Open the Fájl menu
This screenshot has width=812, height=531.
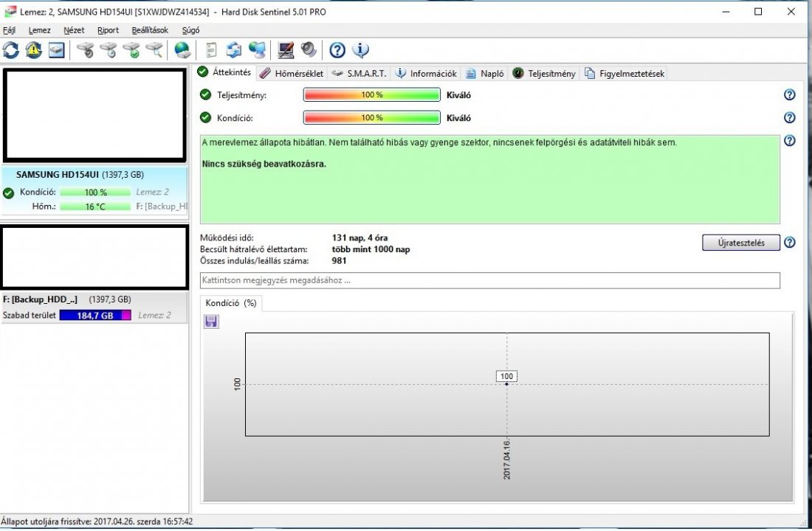(x=9, y=30)
